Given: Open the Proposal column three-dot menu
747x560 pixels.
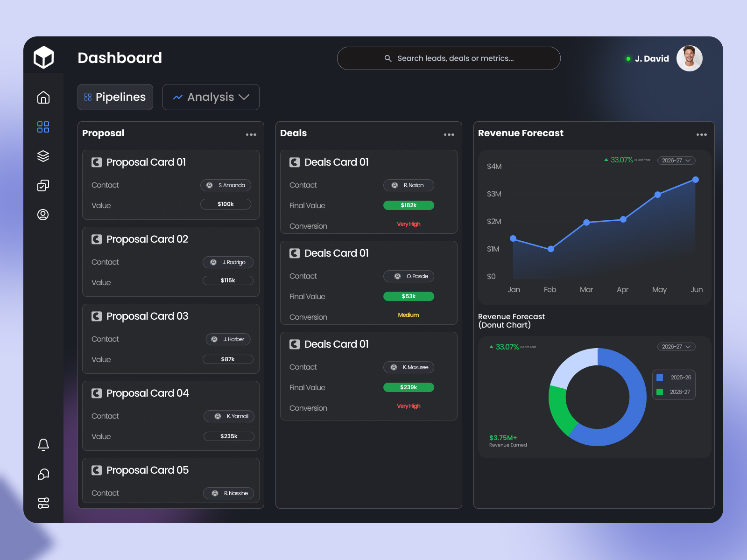Looking at the screenshot, I should click(251, 134).
